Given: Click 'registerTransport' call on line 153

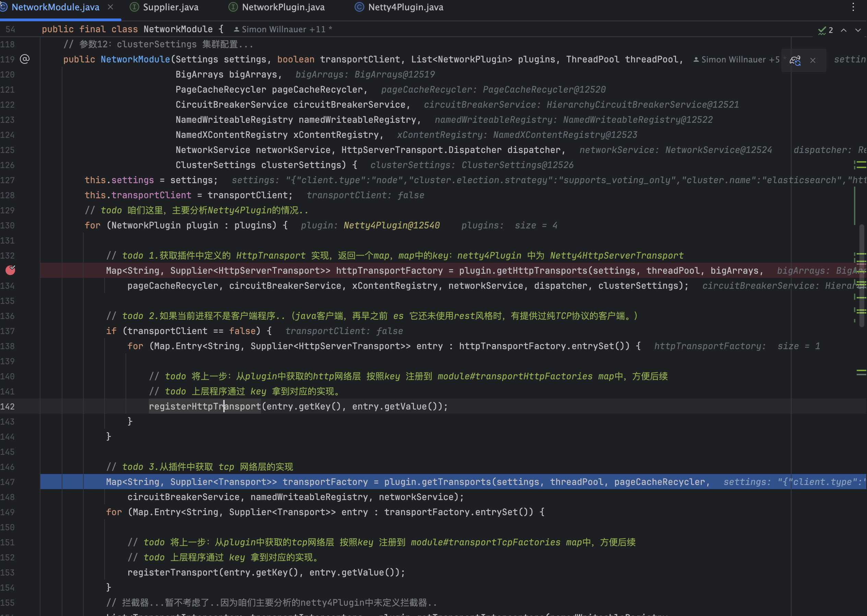Looking at the screenshot, I should [173, 572].
